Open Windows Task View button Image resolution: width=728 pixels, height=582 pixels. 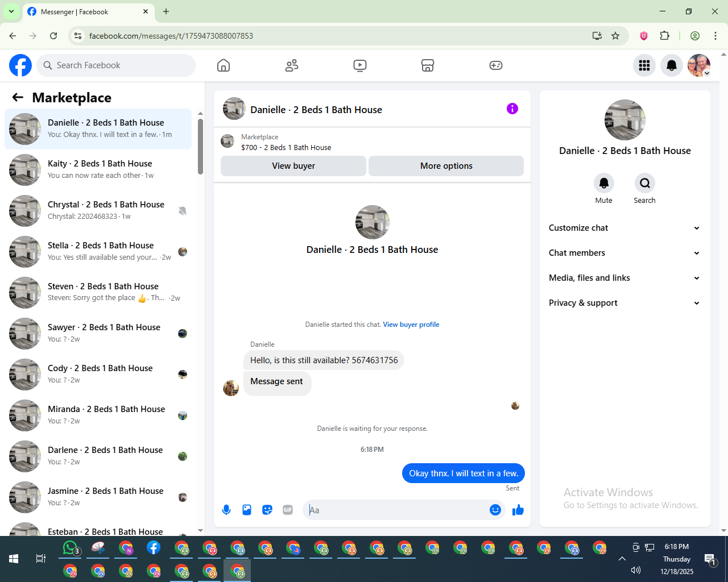40,559
